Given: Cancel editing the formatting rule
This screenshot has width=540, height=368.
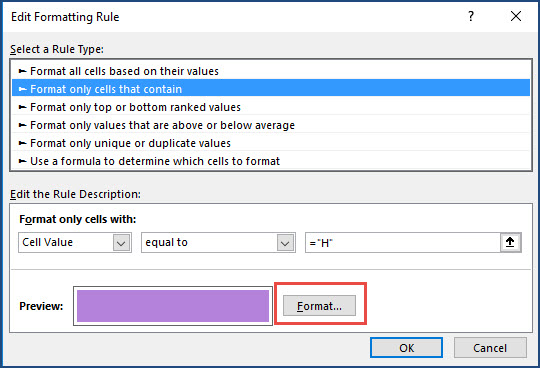Looking at the screenshot, I should click(x=490, y=348).
